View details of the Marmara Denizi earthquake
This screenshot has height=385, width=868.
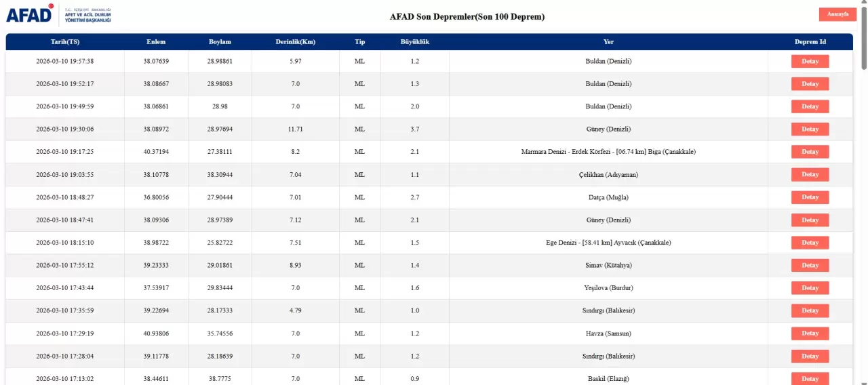(x=810, y=152)
